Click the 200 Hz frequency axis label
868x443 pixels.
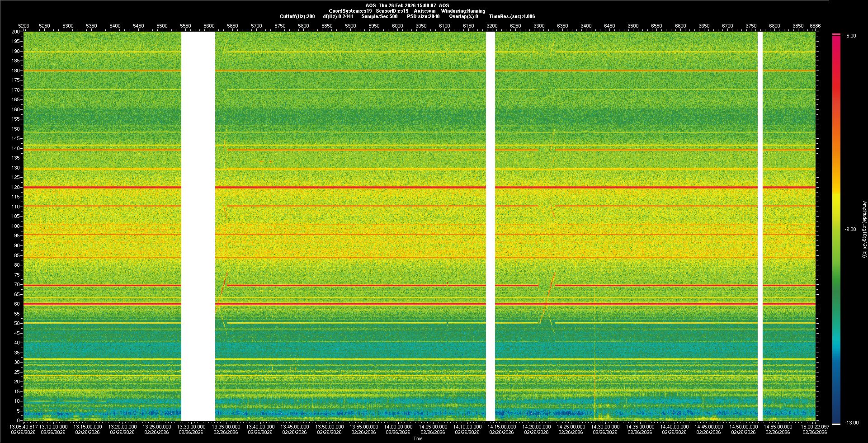(15, 32)
